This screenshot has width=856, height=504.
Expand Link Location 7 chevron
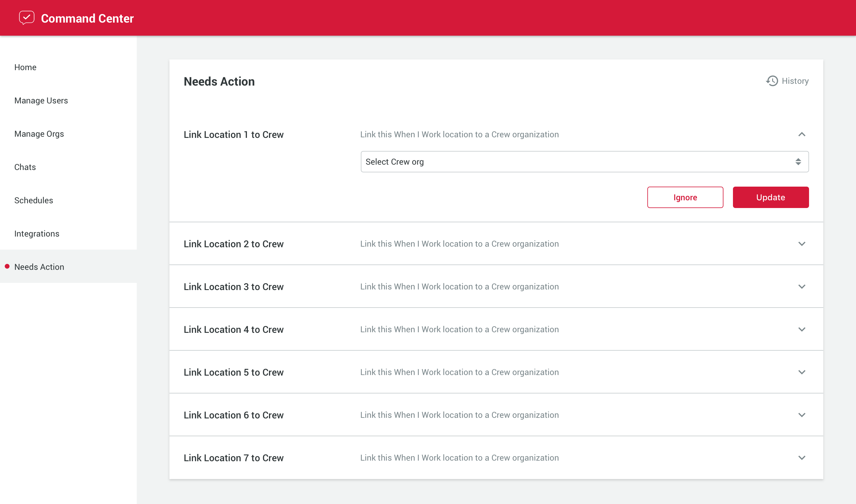pos(802,458)
